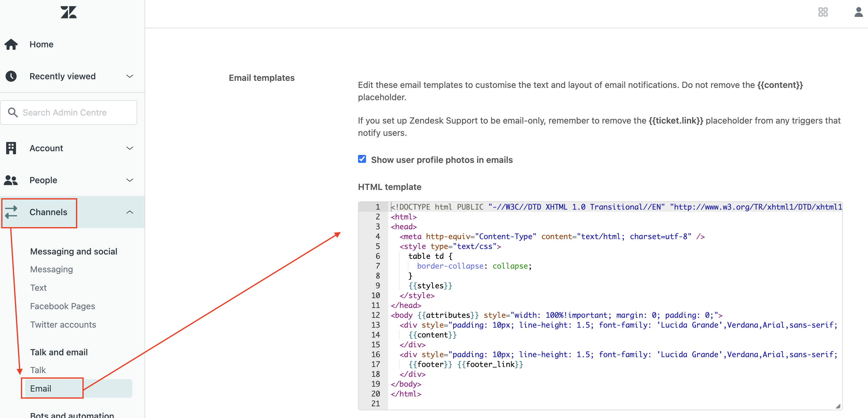Click the Channels arrows icon

pos(11,212)
